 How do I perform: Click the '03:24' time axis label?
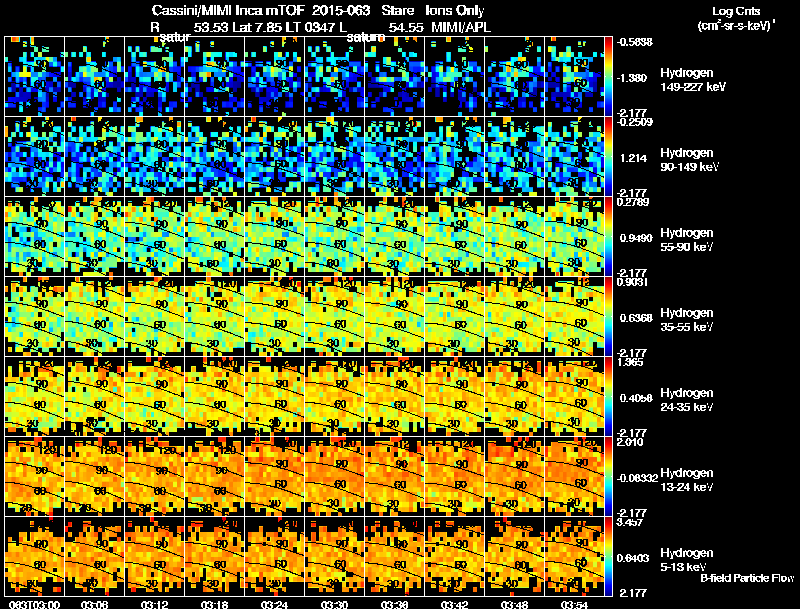(274, 605)
